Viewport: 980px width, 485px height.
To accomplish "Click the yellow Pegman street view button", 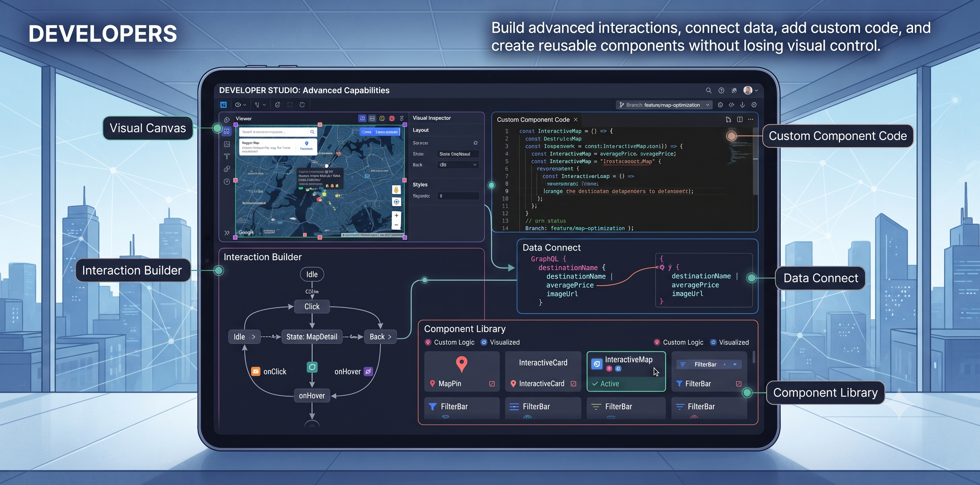I will click(x=396, y=190).
